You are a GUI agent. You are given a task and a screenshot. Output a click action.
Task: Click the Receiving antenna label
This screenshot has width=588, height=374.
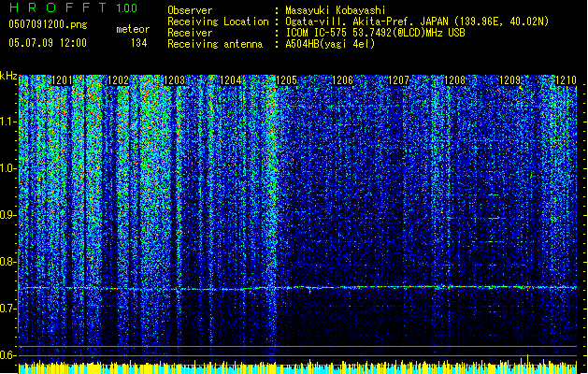215,44
